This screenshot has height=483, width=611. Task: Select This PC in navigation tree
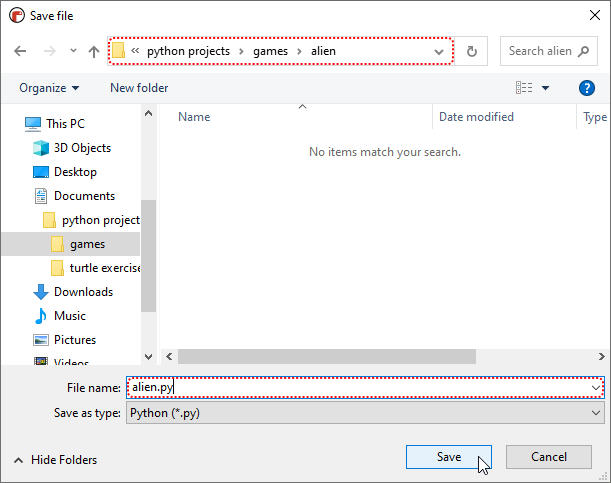(x=65, y=124)
